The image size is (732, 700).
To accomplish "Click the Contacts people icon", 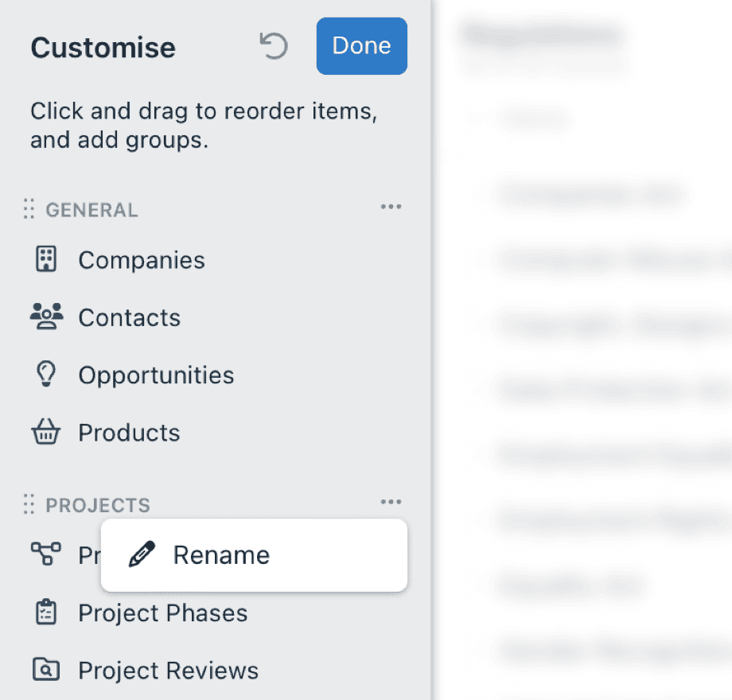I will [x=45, y=317].
